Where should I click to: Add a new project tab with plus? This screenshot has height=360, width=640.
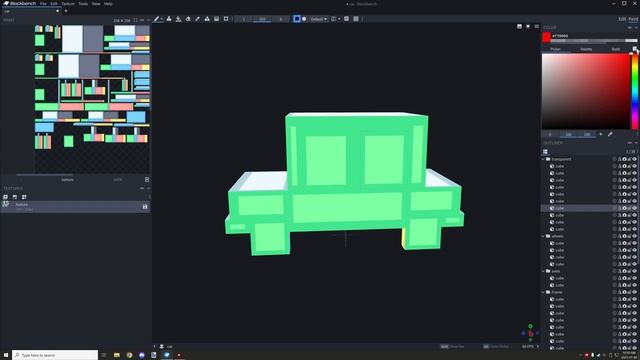click(66, 11)
